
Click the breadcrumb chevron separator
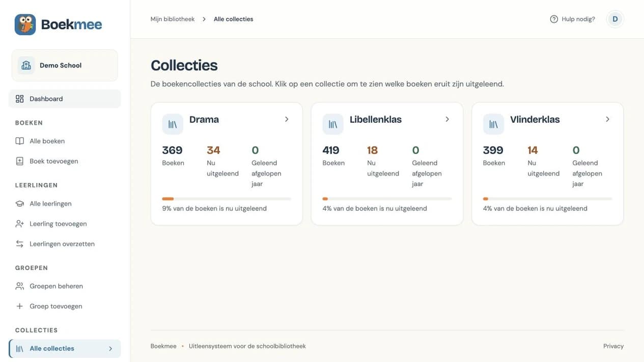click(x=204, y=19)
